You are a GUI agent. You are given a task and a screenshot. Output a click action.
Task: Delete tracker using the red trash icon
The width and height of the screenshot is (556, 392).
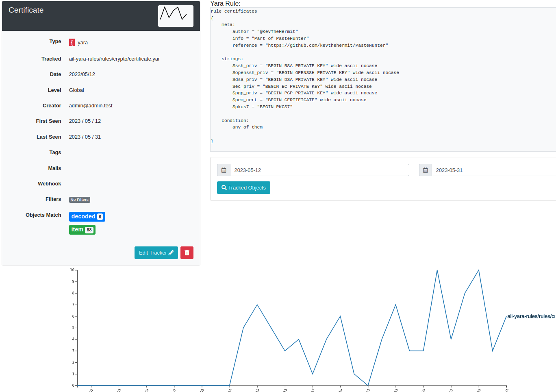(x=187, y=253)
